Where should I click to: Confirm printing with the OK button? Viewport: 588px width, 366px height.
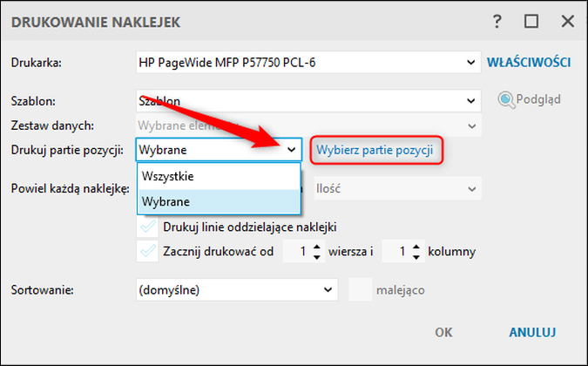[x=443, y=332]
